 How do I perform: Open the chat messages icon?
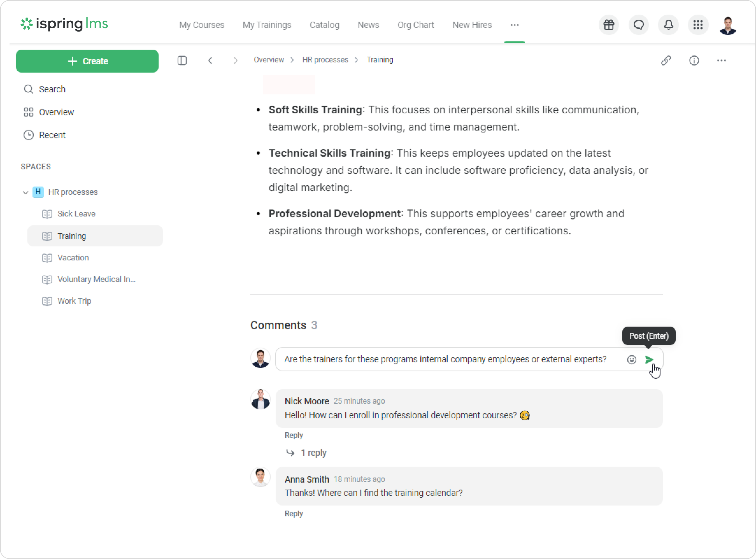click(x=638, y=25)
